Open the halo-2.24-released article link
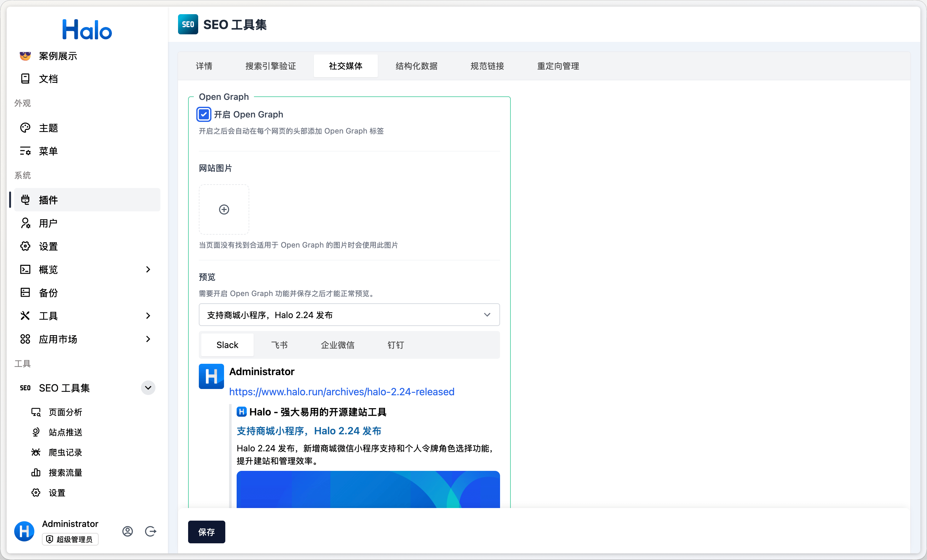 point(342,391)
